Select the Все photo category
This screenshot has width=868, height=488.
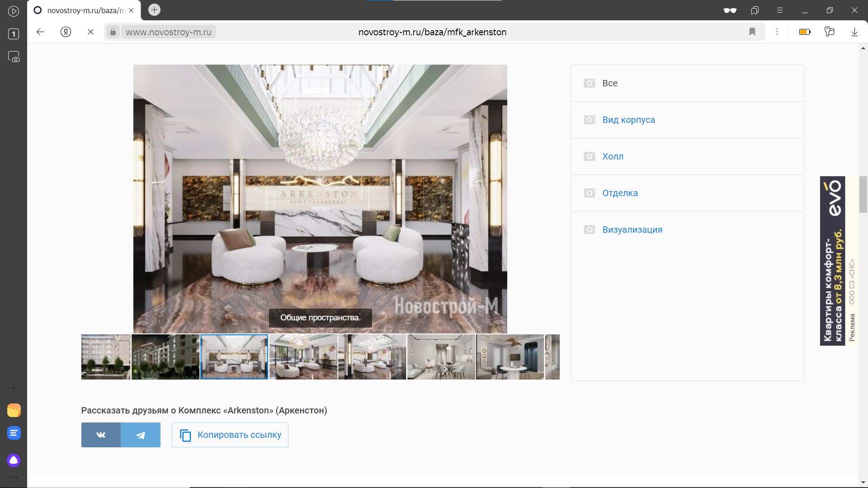click(x=688, y=83)
